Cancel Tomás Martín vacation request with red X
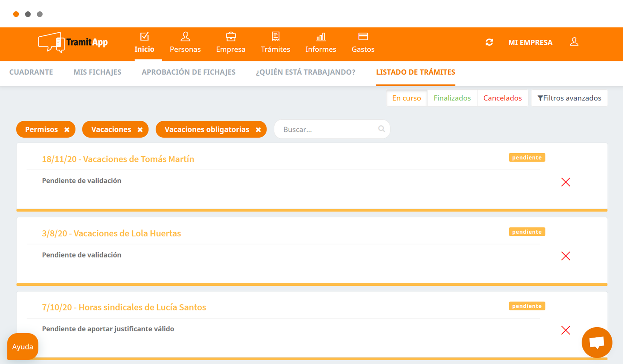The height and width of the screenshot is (364, 623). 566,182
